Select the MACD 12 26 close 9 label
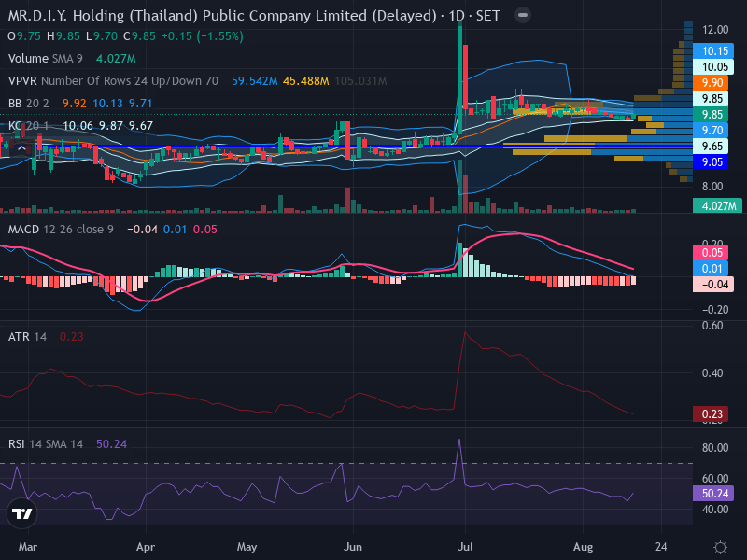747x560 pixels. click(61, 230)
